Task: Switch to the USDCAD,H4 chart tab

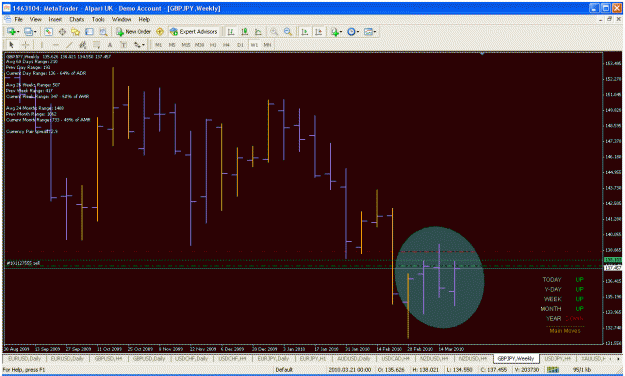Action: pyautogui.click(x=395, y=359)
